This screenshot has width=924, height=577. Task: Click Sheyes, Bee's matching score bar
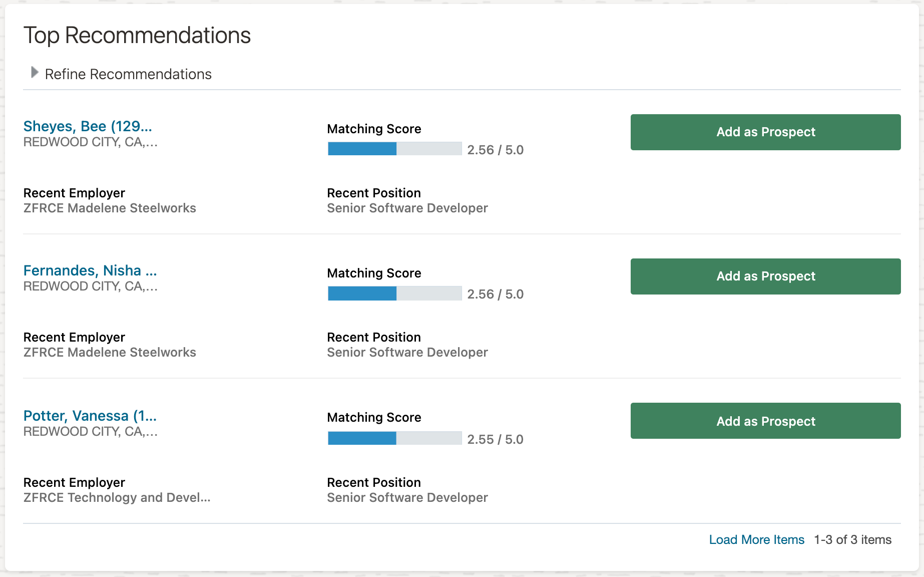coord(394,149)
